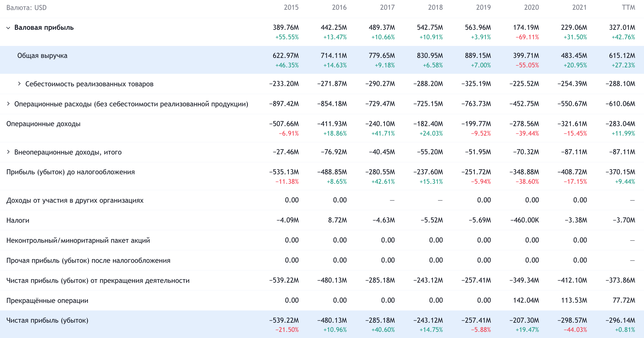Click taxes value −460.00K
This screenshot has width=644, height=338.
tap(525, 220)
